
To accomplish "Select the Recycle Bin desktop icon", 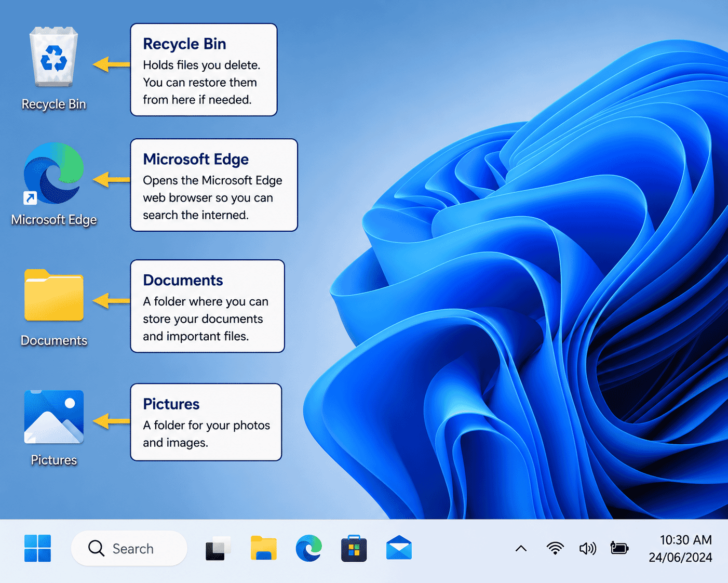I will point(53,57).
